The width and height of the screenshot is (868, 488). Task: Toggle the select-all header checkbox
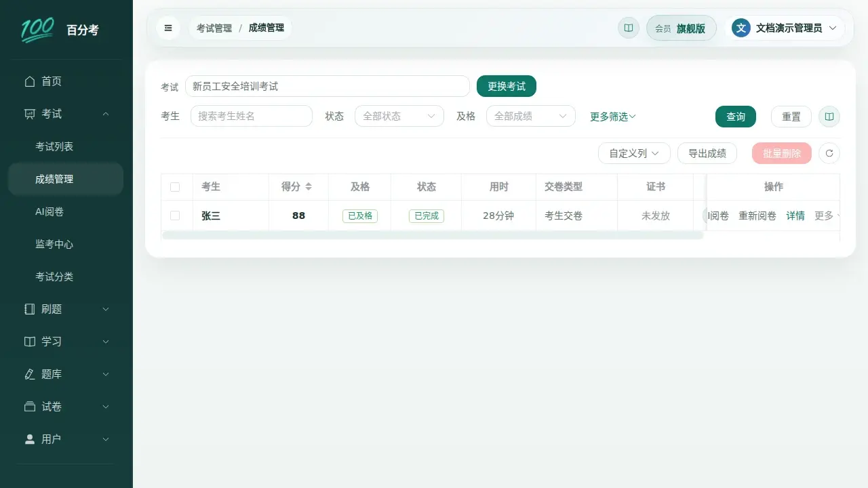coord(175,187)
